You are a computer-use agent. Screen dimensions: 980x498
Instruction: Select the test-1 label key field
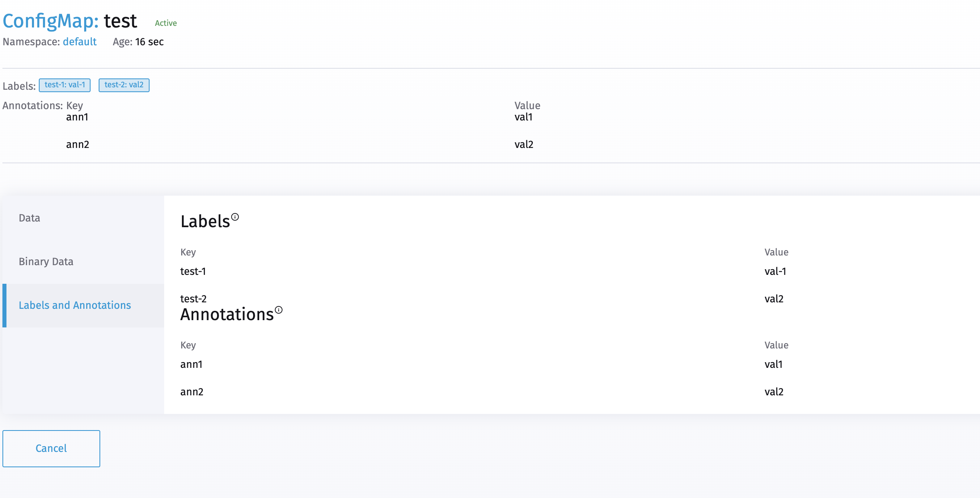[x=193, y=272]
